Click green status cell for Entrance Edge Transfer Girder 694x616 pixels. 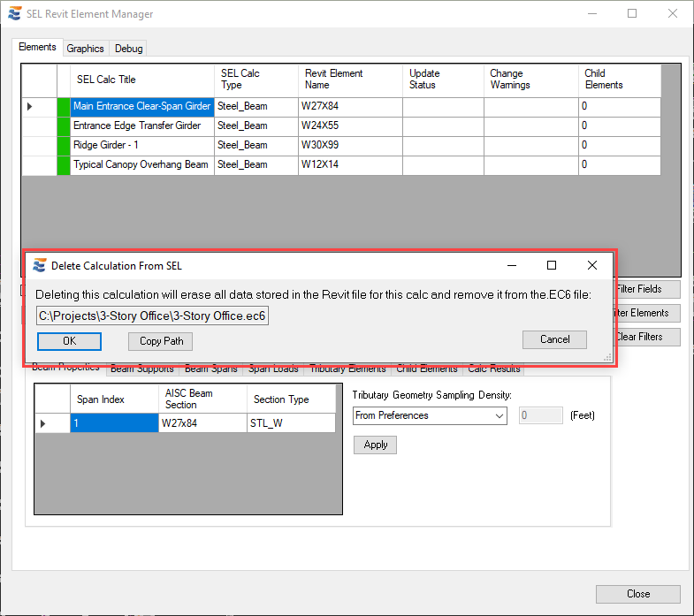(64, 126)
